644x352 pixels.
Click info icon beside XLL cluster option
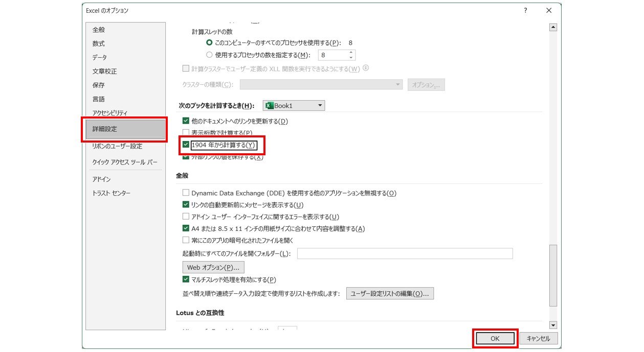[x=366, y=68]
